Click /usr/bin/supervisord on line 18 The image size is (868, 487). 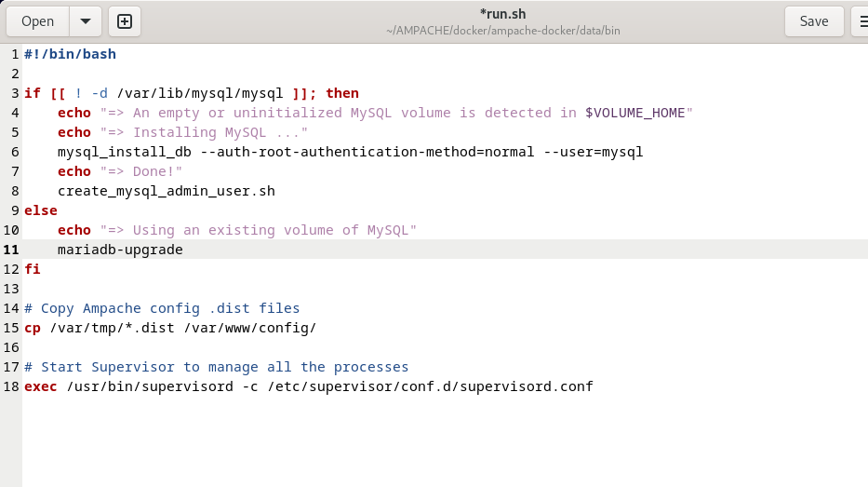pyautogui.click(x=150, y=386)
